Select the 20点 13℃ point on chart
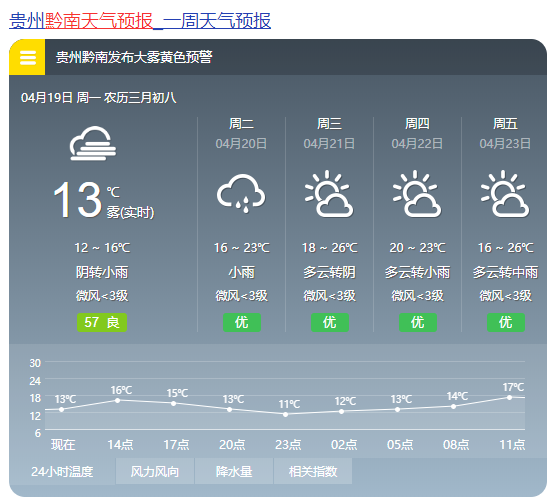The image size is (556, 502). [230, 409]
